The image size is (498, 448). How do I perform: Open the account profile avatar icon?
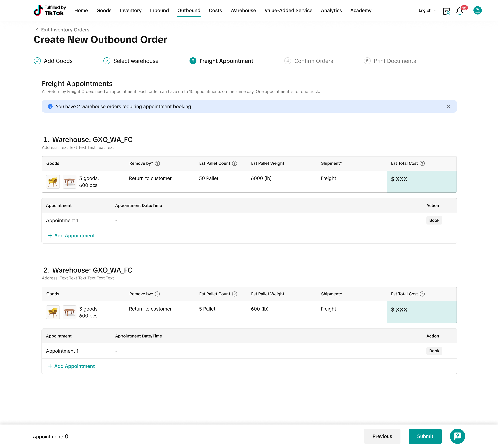tap(477, 11)
